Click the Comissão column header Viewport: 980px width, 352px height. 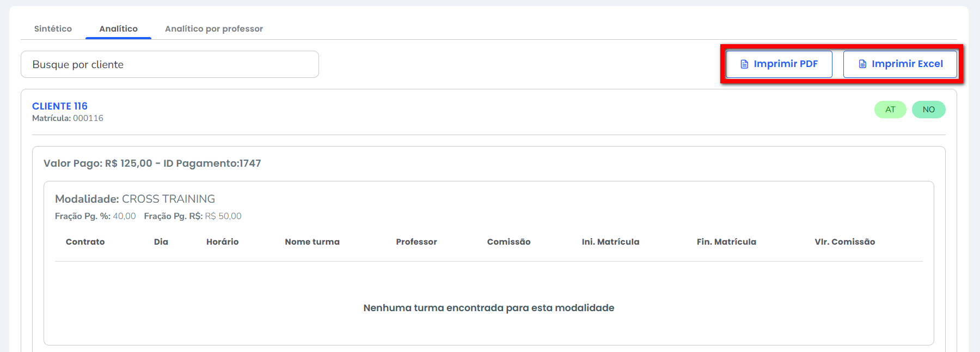(x=509, y=242)
